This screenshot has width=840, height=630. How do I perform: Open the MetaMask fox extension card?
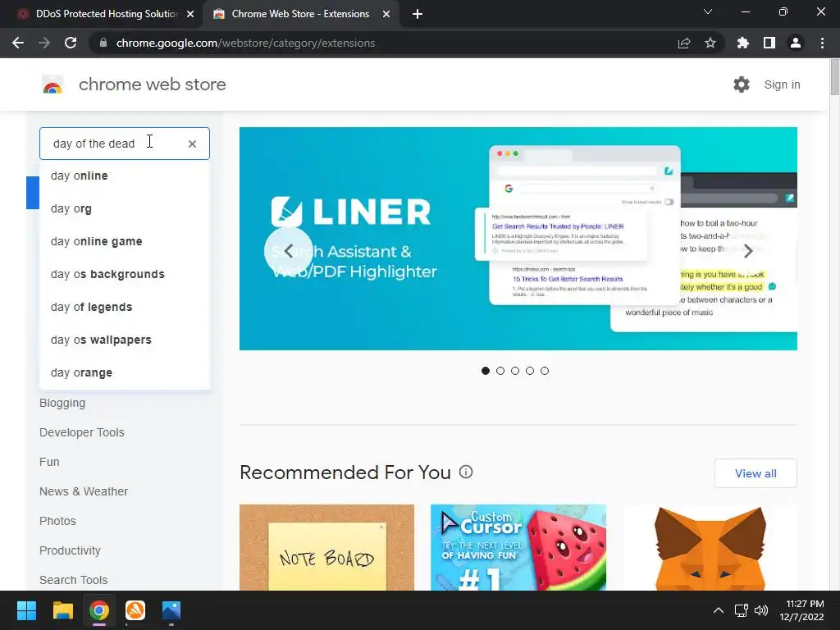click(710, 547)
